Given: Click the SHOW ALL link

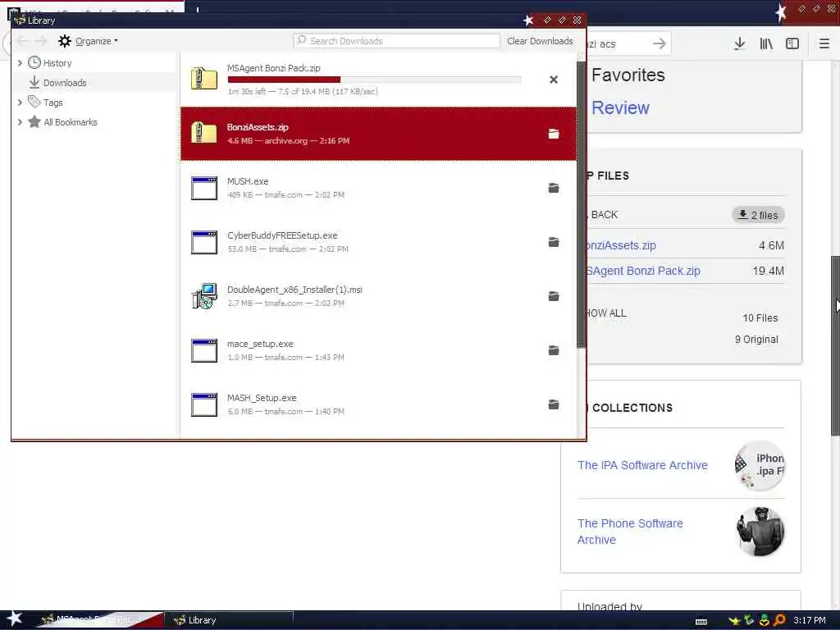Looking at the screenshot, I should [x=606, y=313].
